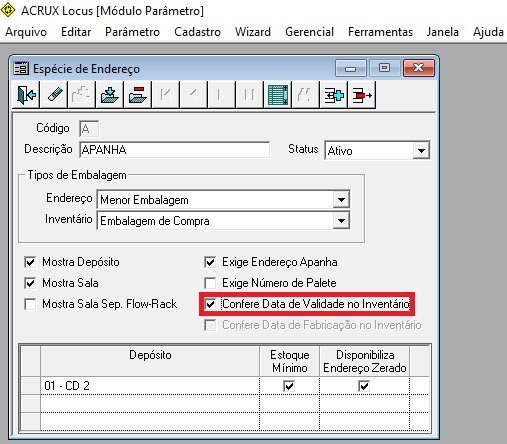This screenshot has height=444, width=507.
Task: Click the row selector beside 01 - CD 2
Action: tap(31, 386)
